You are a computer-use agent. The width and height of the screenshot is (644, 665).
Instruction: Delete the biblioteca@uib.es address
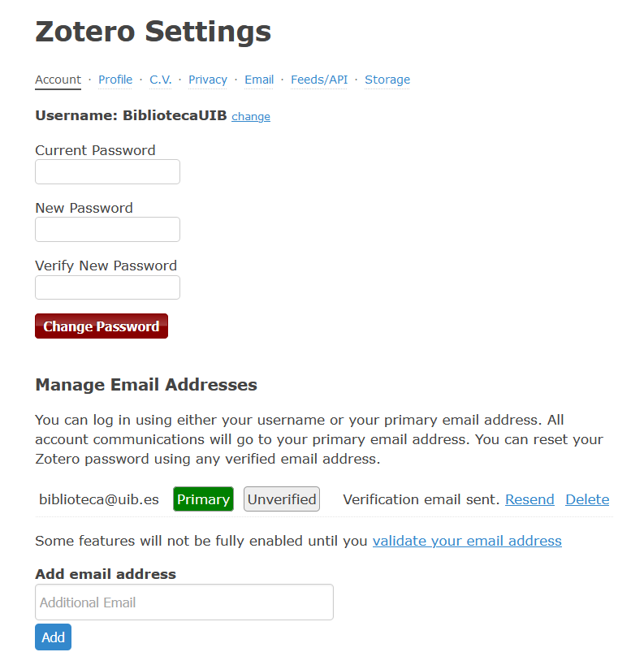[x=587, y=499]
